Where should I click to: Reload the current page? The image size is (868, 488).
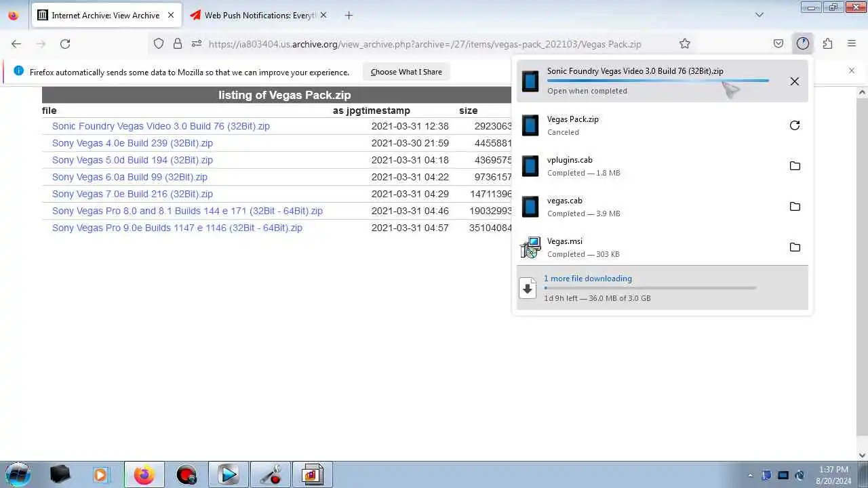pos(65,43)
